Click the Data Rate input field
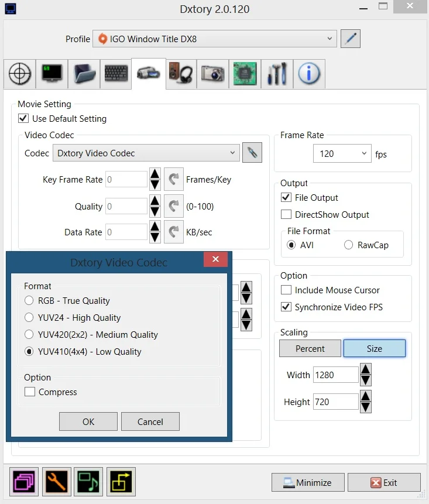Viewport: 429px width, 504px height. coord(126,232)
